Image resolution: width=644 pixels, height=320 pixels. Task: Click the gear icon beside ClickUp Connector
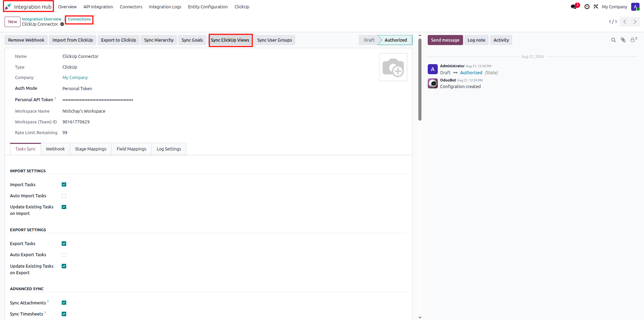coord(62,24)
